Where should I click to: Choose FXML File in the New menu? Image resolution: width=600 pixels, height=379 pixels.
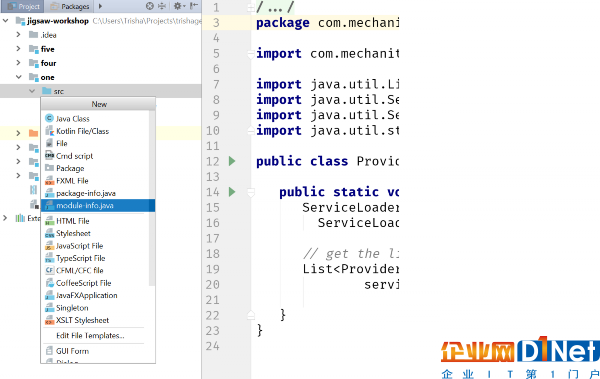pos(98,181)
